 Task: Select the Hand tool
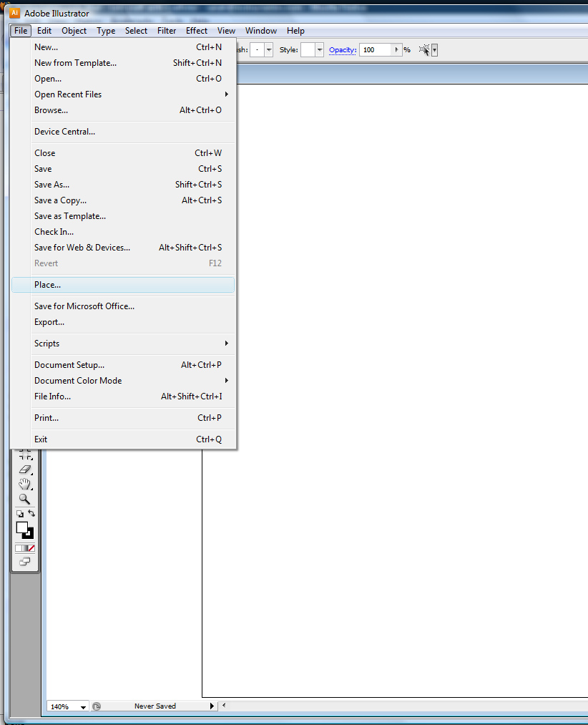point(25,484)
